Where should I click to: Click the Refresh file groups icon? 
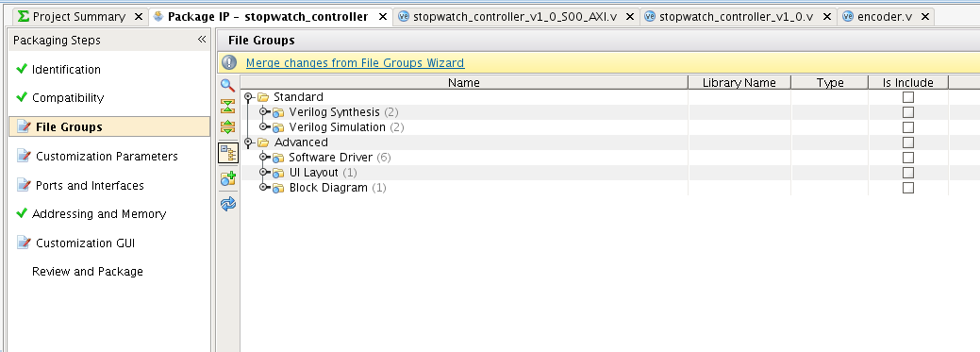click(228, 204)
